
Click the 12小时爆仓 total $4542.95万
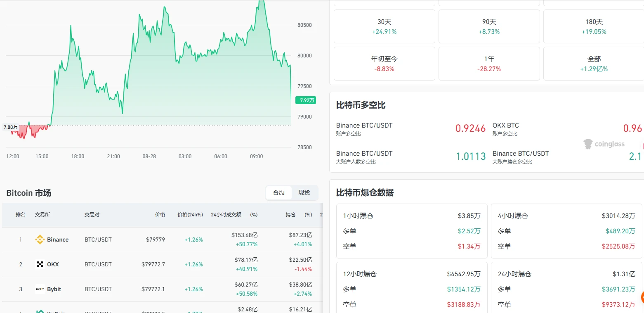tap(464, 274)
